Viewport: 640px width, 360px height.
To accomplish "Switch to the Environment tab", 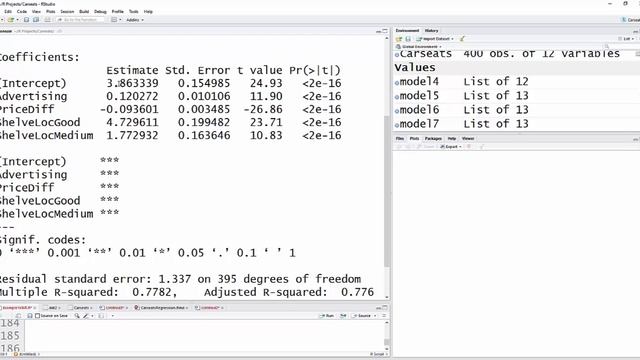I will point(407,31).
